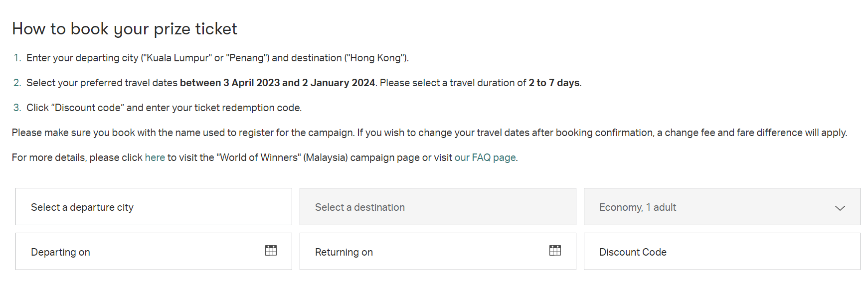
Task: Select step 3 about clicking Discount code
Action: [164, 108]
